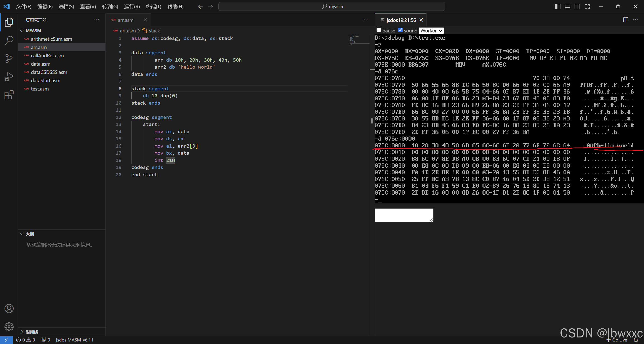Click the notifications bell in status bar
Image resolution: width=644 pixels, height=344 pixels.
(636, 340)
